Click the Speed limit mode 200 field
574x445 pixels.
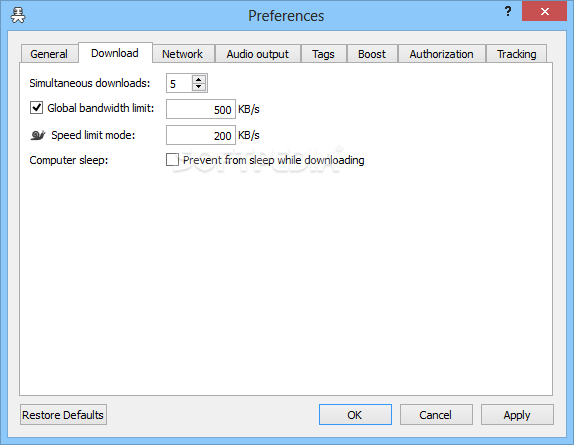pyautogui.click(x=201, y=135)
